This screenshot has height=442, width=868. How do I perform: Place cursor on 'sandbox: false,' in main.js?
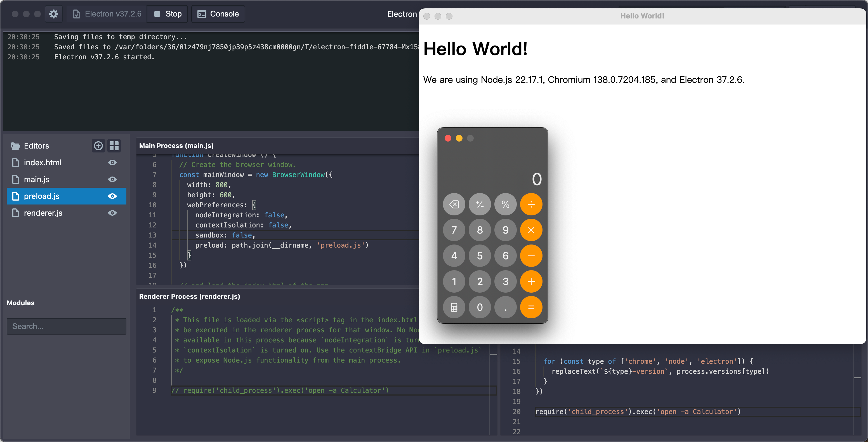(225, 235)
